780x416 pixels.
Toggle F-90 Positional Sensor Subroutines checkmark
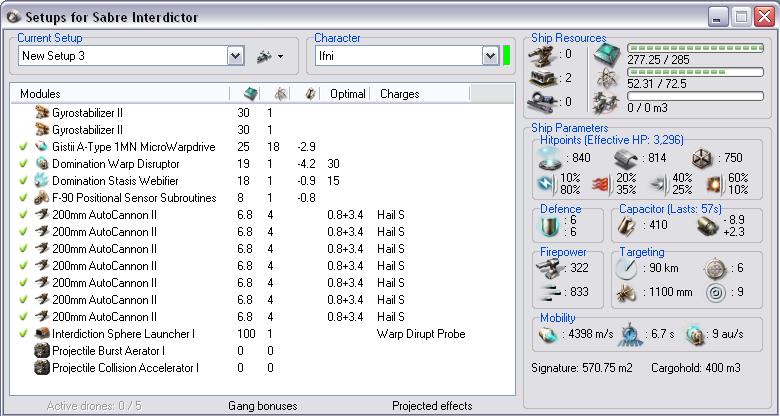[x=23, y=198]
